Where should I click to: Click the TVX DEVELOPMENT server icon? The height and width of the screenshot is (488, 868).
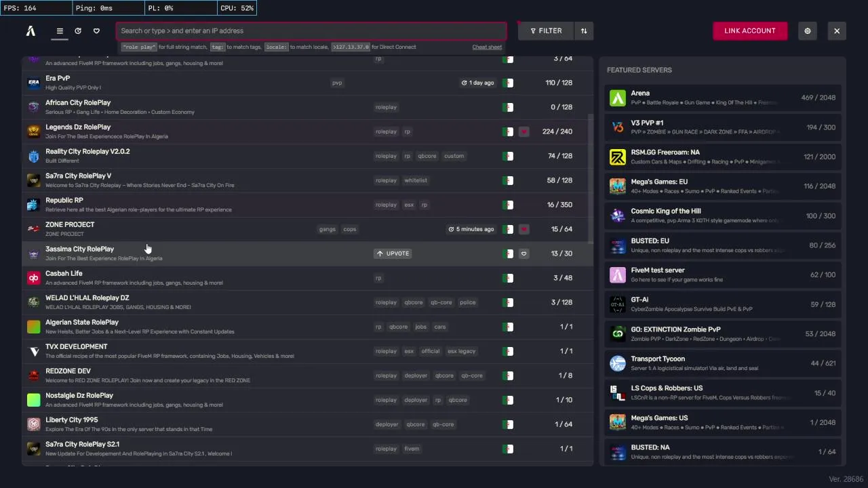click(x=33, y=351)
